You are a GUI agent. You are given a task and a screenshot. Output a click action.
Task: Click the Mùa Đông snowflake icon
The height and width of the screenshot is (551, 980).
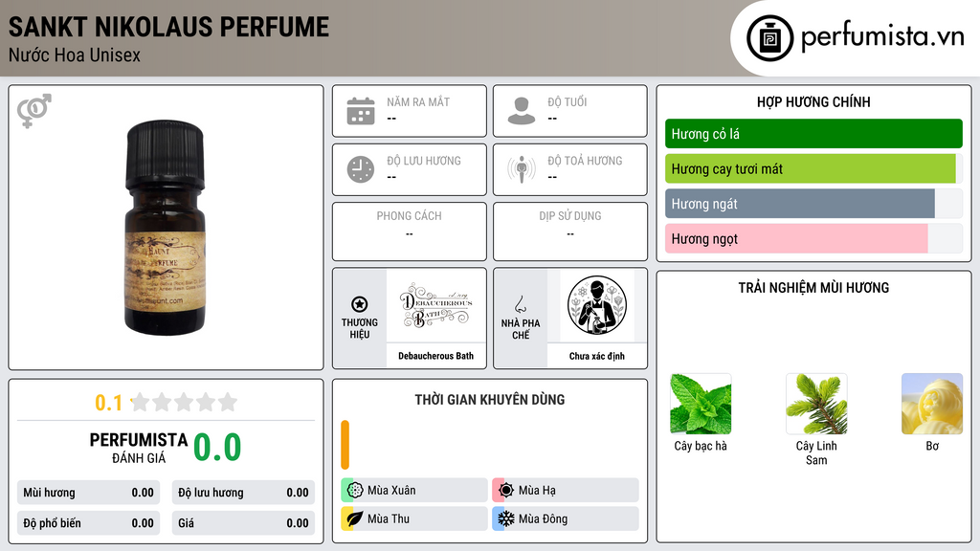tap(506, 518)
